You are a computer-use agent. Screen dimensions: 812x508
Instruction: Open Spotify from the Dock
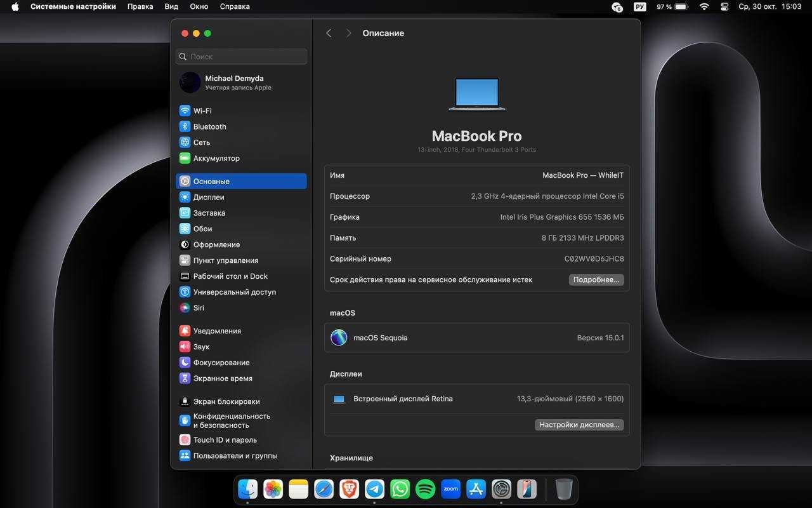tap(426, 489)
